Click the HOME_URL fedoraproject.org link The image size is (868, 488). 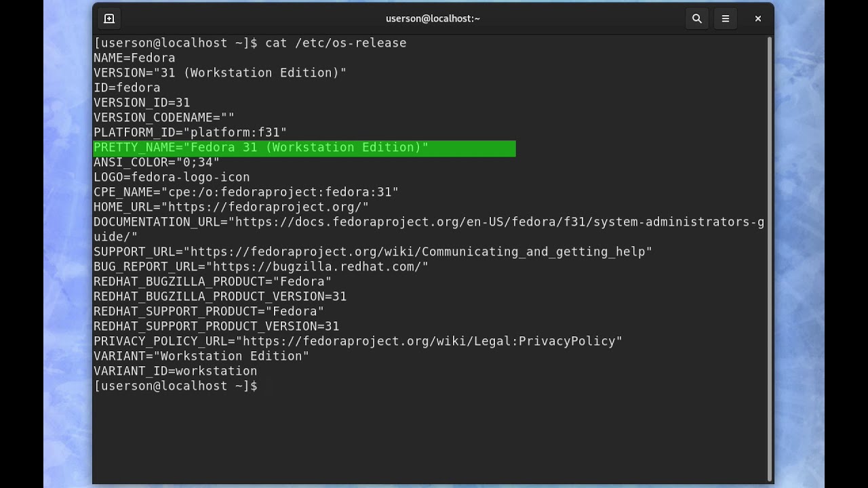click(268, 207)
